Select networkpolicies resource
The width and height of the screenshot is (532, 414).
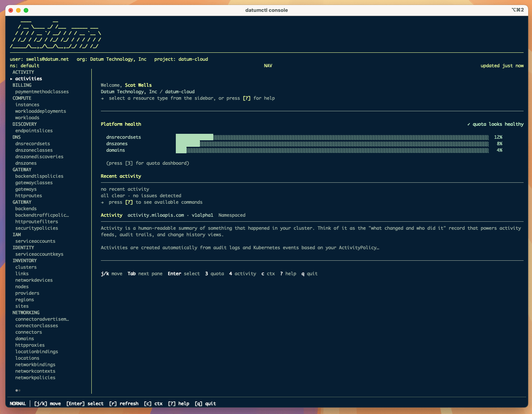(x=35, y=378)
